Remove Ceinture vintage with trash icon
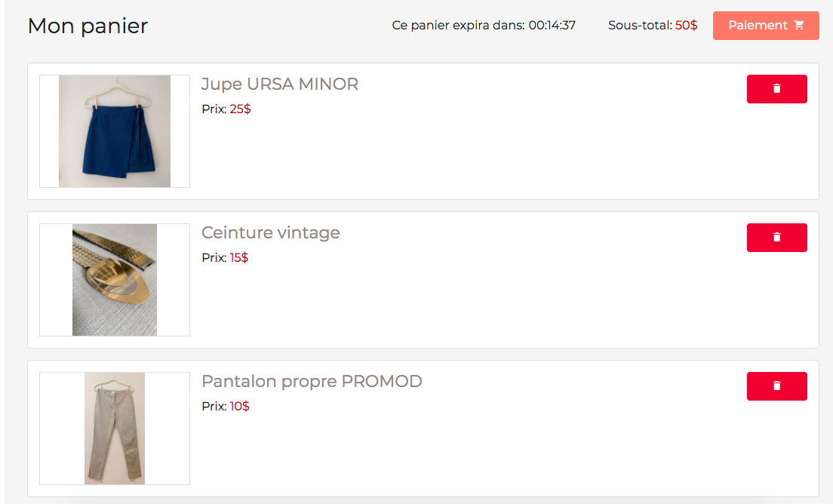This screenshot has height=504, width=833. [776, 238]
